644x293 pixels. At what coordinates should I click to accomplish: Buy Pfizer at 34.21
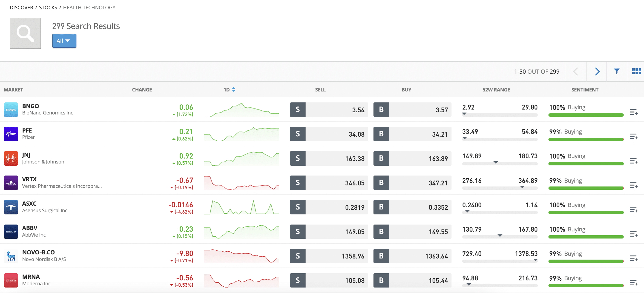click(412, 134)
